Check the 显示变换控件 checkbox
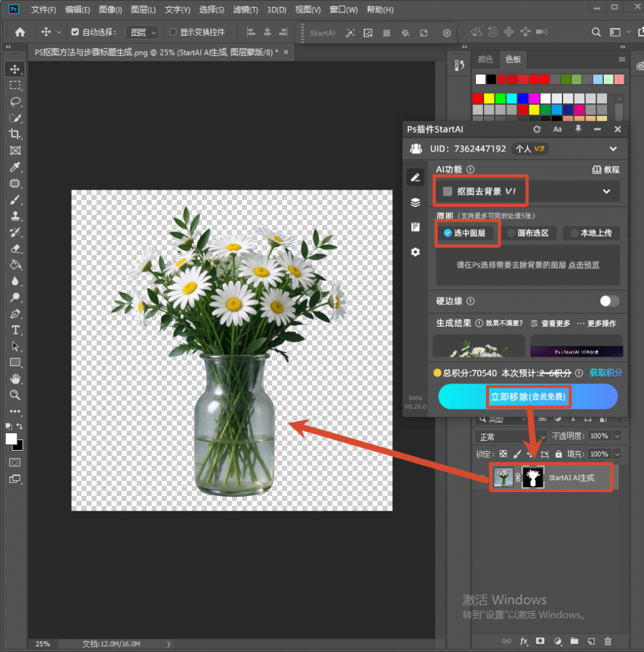Viewport: 644px width, 652px height. [173, 32]
